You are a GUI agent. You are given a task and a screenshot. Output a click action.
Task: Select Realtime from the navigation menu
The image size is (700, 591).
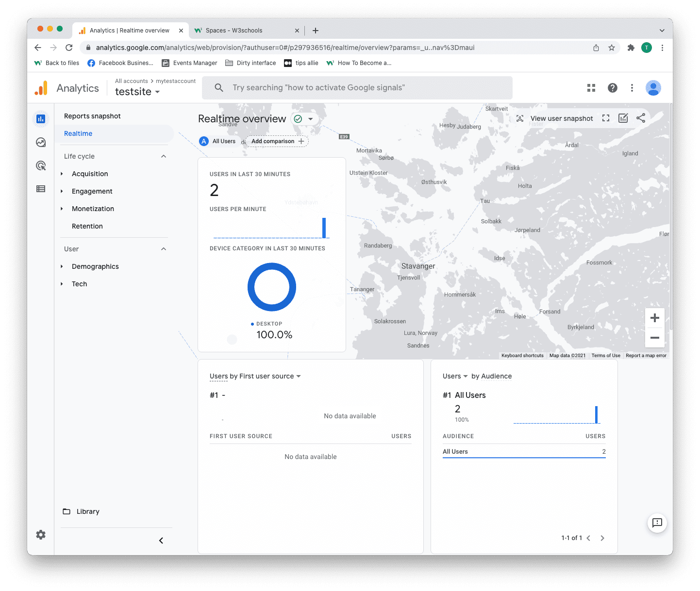pyautogui.click(x=78, y=133)
